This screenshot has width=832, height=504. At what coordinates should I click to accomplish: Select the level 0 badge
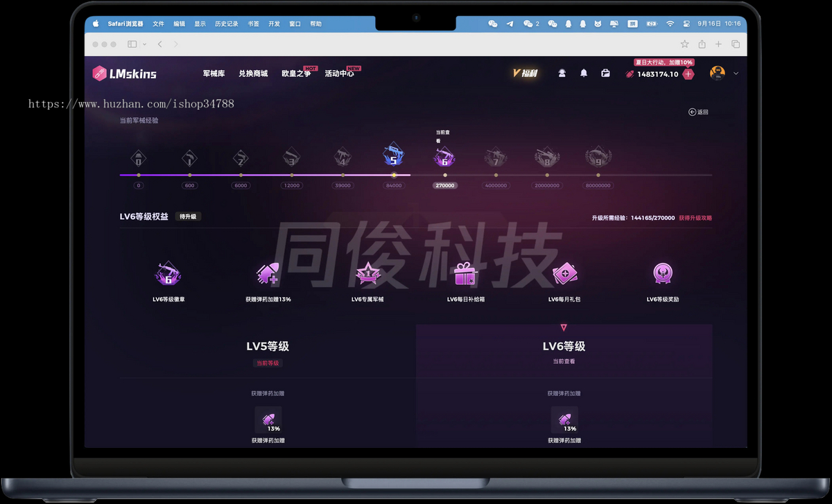[x=139, y=158]
